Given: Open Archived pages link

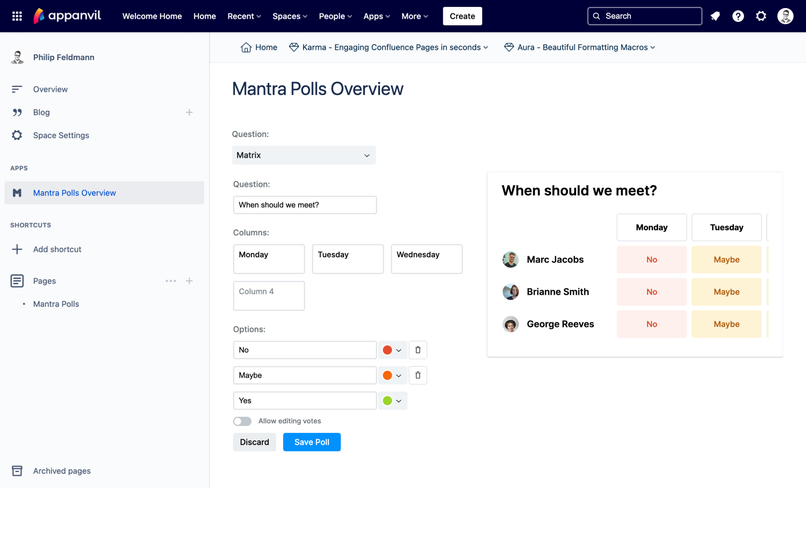Looking at the screenshot, I should point(62,471).
